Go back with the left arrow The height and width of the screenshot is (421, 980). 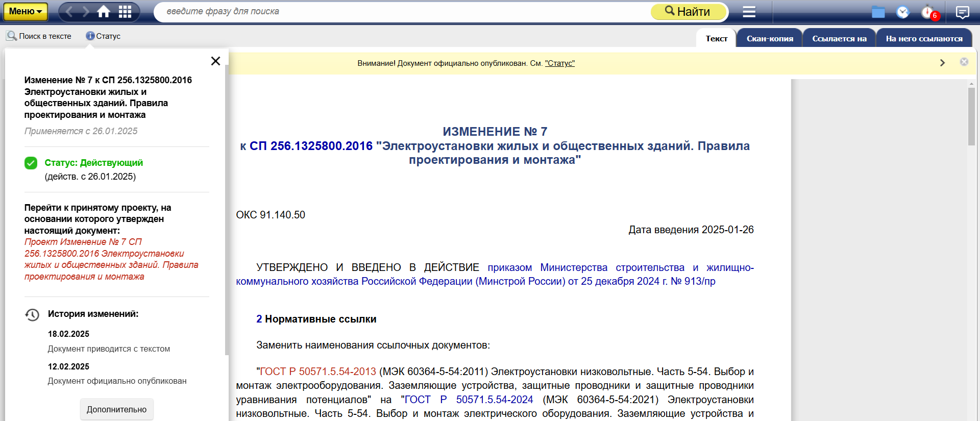click(69, 12)
